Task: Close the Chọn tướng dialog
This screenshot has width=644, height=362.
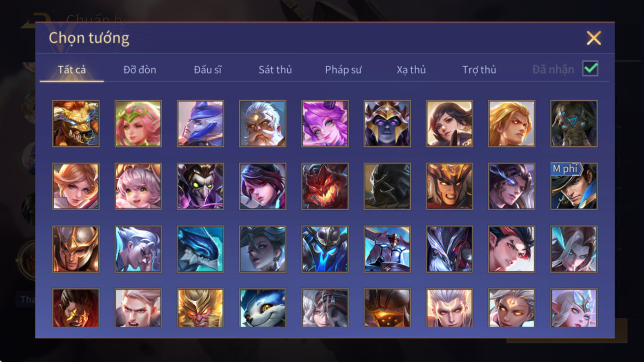Action: (x=594, y=38)
